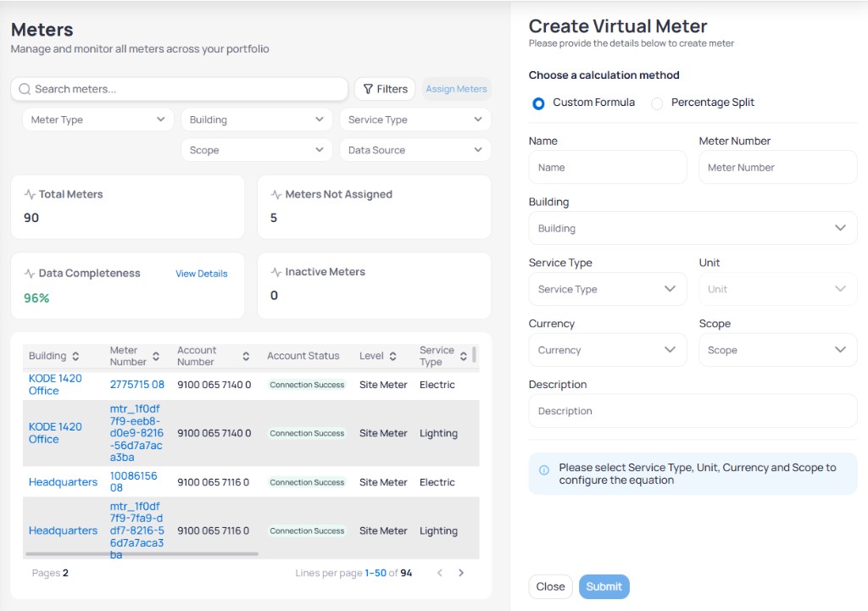This screenshot has height=611, width=868.
Task: Open Building dropdown in Create Virtual Meter
Action: click(693, 228)
